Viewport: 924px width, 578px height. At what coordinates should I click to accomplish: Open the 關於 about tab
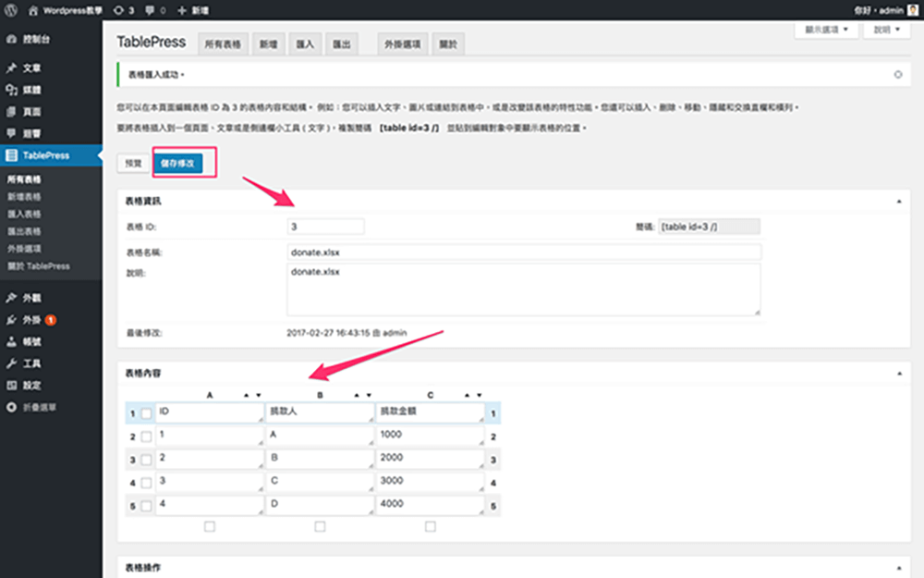[x=448, y=44]
